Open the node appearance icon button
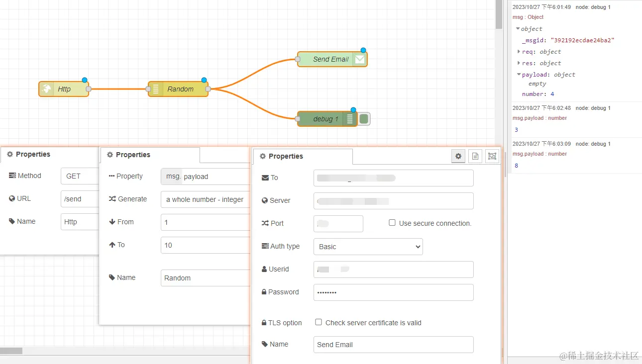Screen dimensions: 642x364 point(492,156)
